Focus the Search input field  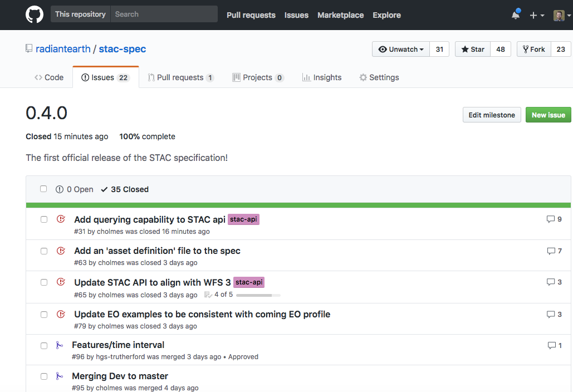(164, 14)
